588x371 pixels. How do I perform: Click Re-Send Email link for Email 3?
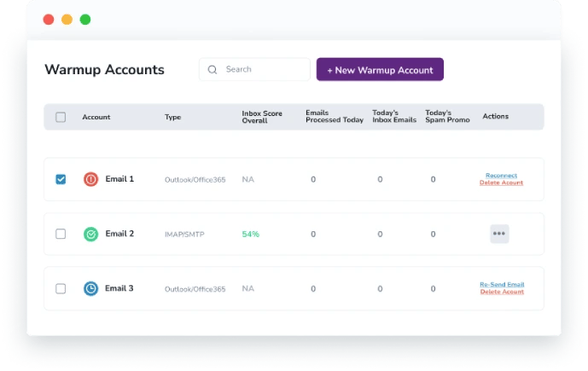tap(502, 284)
